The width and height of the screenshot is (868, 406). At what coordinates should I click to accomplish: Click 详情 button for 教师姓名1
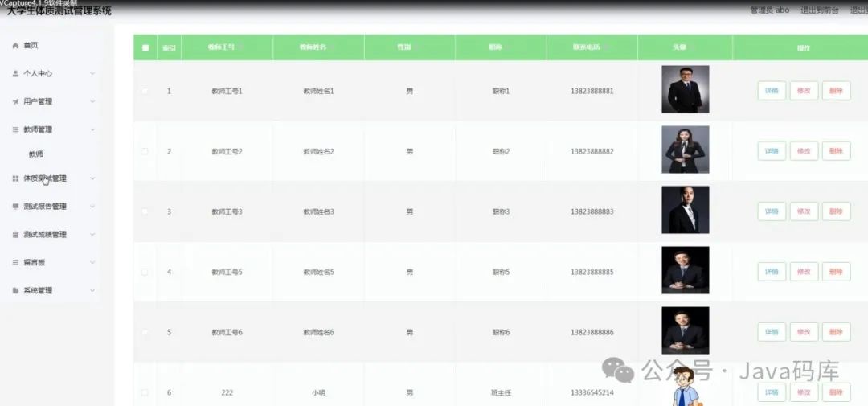coord(772,91)
